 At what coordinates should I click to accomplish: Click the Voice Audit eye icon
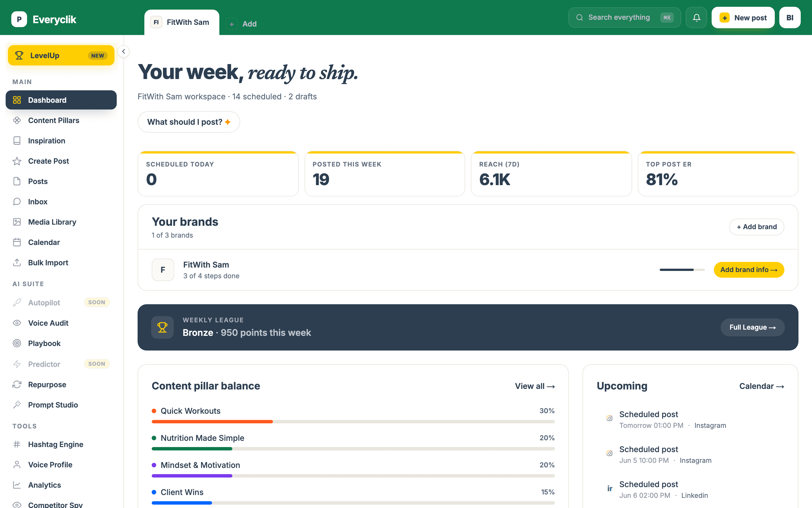point(17,323)
